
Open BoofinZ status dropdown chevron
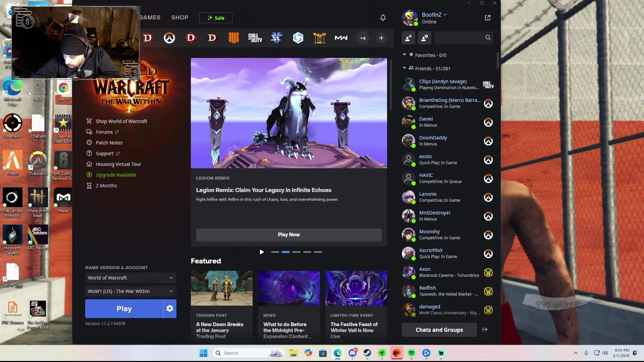(445, 15)
